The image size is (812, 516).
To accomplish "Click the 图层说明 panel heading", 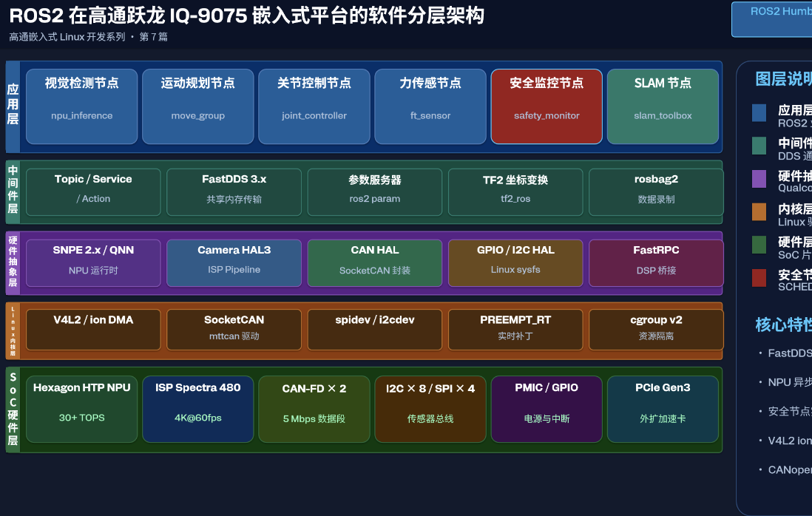I will pyautogui.click(x=783, y=78).
